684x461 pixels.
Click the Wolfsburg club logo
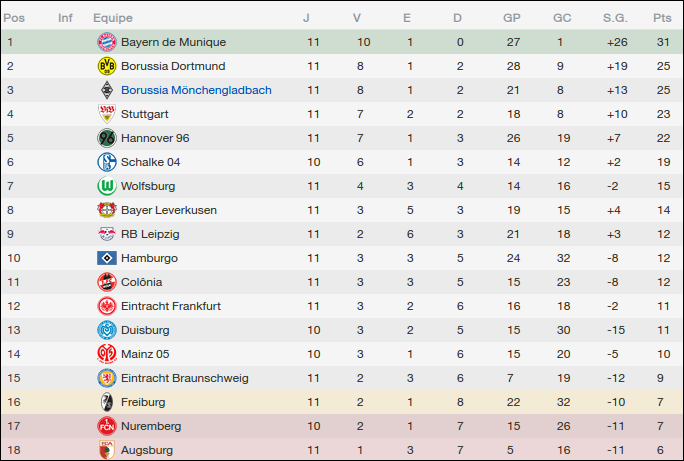(x=106, y=186)
